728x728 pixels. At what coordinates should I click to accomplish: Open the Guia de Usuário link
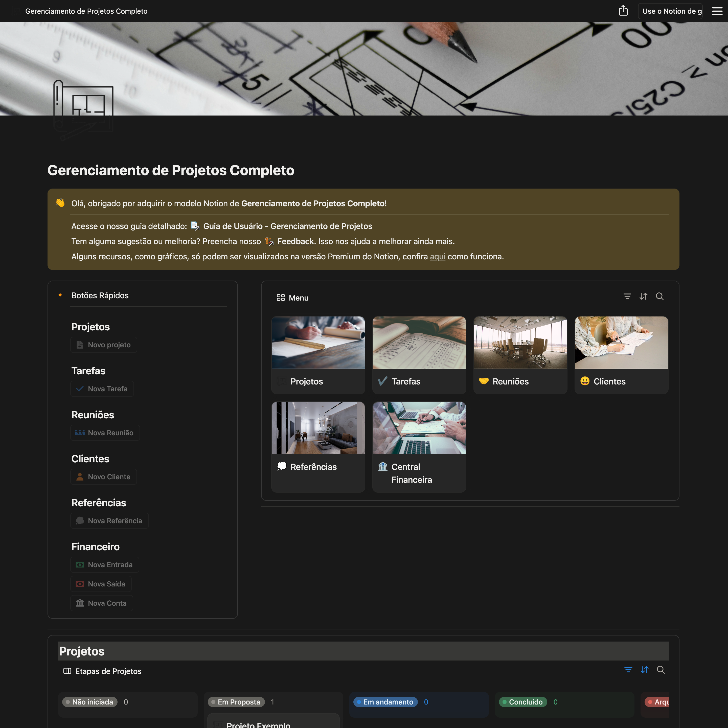point(287,226)
